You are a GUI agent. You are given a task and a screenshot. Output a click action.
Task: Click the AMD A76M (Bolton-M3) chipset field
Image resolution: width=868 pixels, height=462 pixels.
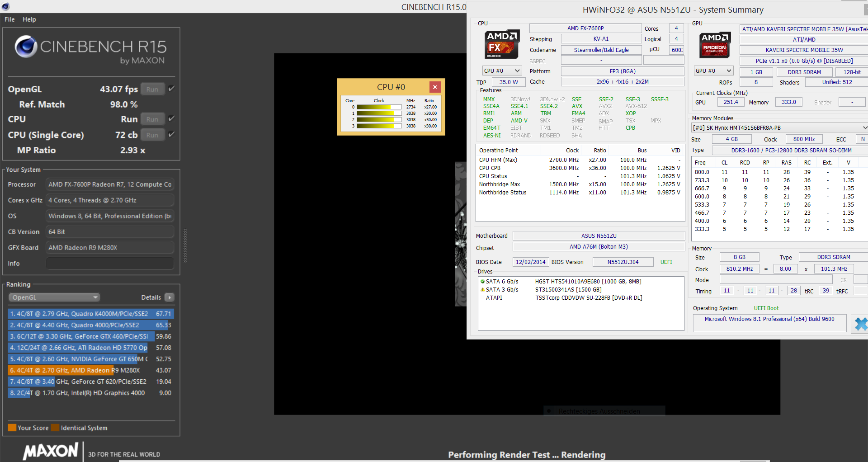[599, 247]
